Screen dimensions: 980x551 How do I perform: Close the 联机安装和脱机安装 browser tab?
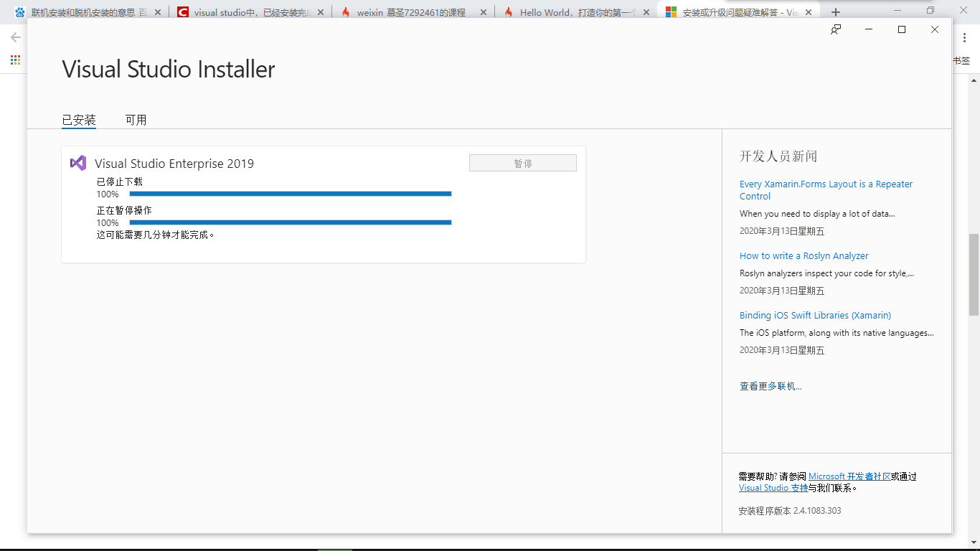[x=158, y=12]
